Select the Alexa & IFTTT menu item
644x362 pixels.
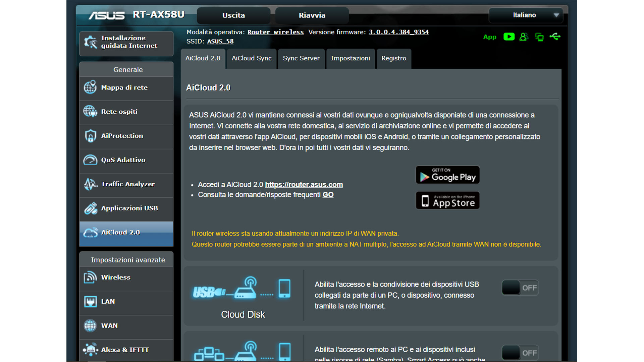tap(126, 350)
